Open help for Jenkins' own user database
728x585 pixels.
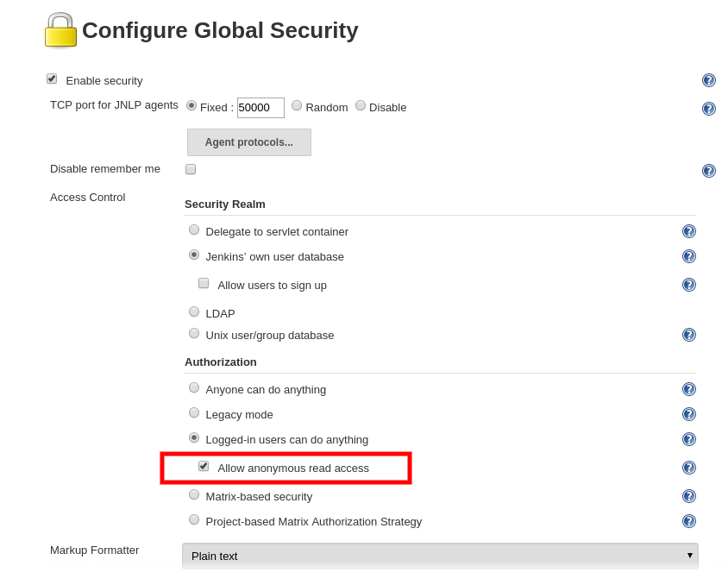click(688, 255)
